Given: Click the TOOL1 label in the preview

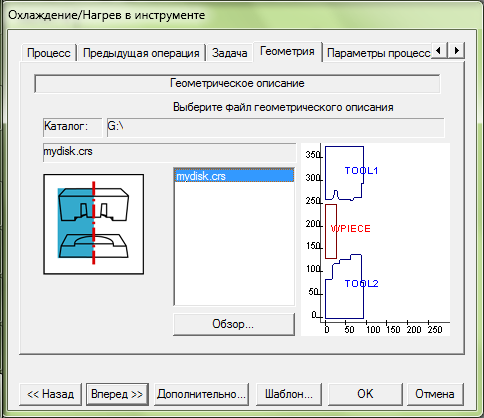Looking at the screenshot, I should pos(361,171).
